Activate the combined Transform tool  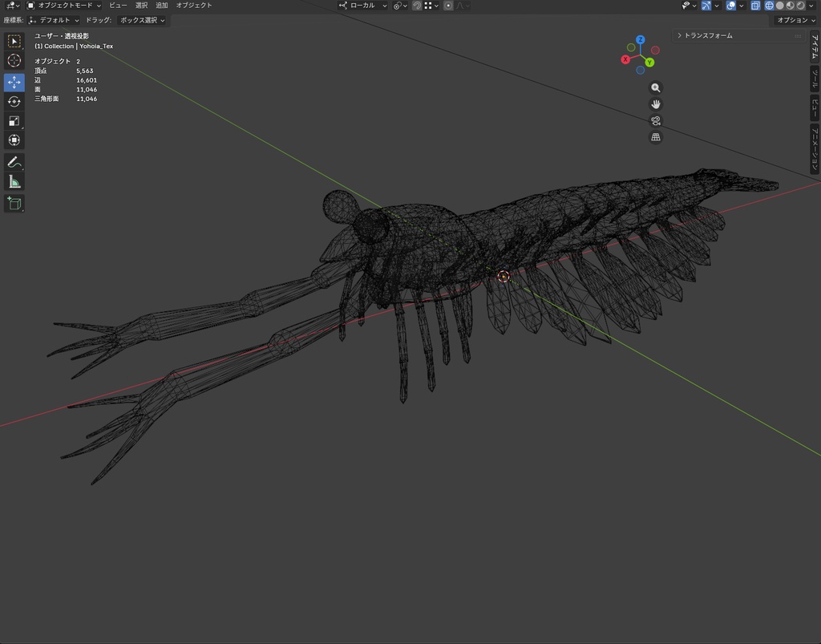point(14,140)
